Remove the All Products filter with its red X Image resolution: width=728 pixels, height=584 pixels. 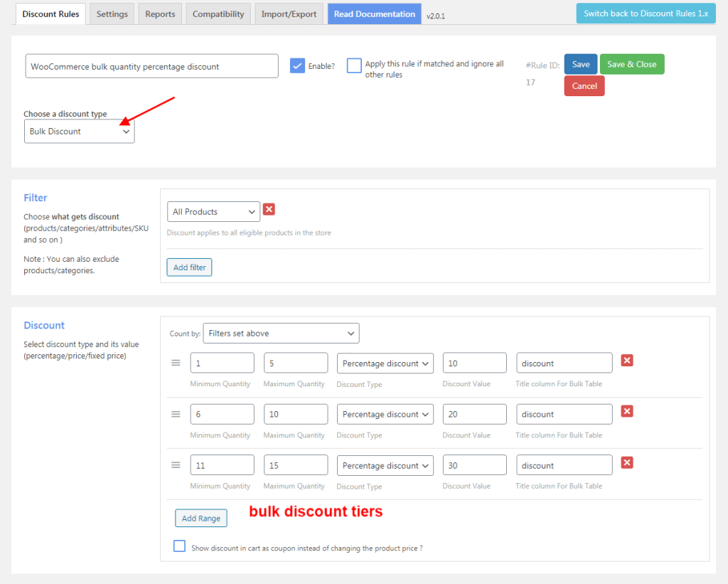pos(269,209)
